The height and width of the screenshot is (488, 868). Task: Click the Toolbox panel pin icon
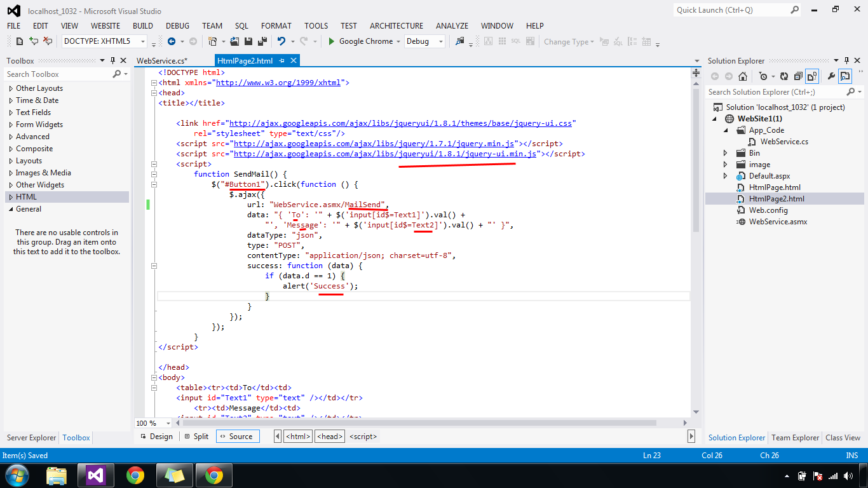pyautogui.click(x=113, y=61)
